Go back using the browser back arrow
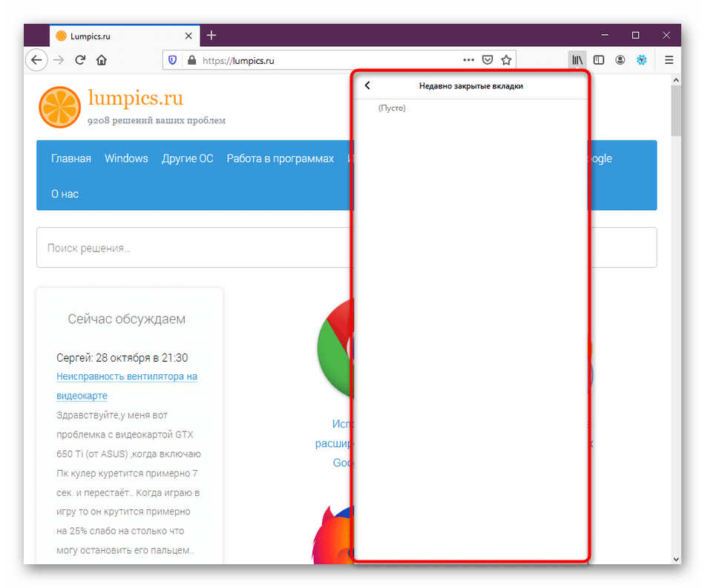This screenshot has width=705, height=588. point(36,60)
